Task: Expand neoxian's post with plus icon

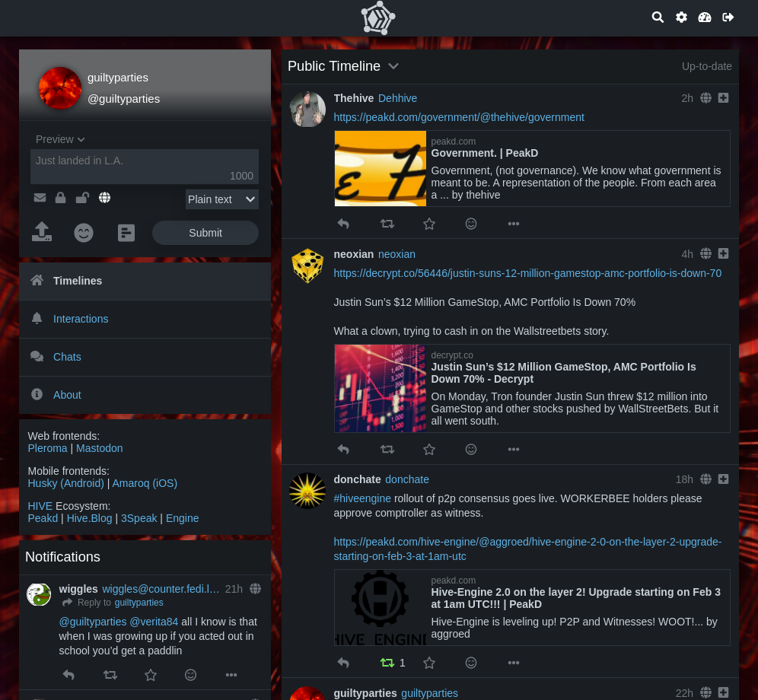Action: coord(723,254)
